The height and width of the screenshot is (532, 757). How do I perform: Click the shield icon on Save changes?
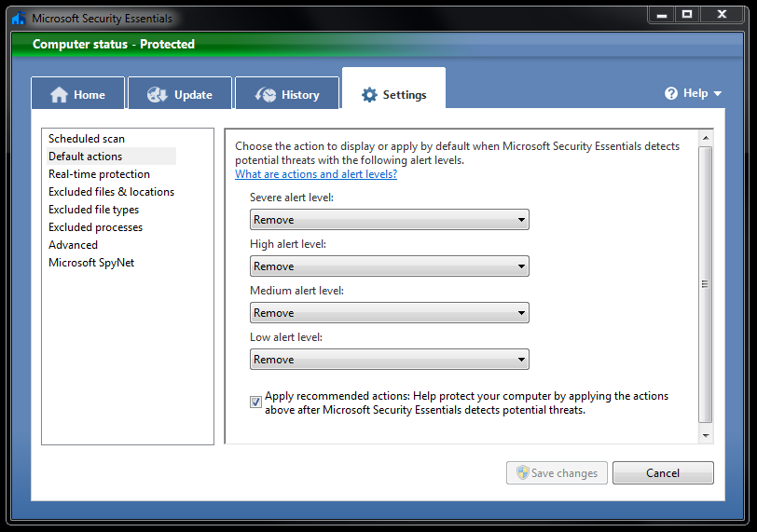tap(522, 472)
